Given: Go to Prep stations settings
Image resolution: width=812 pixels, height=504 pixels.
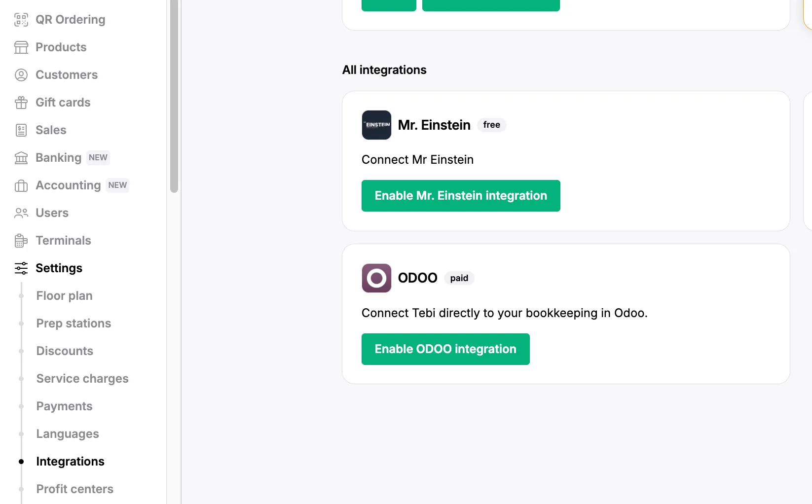Looking at the screenshot, I should (x=74, y=324).
